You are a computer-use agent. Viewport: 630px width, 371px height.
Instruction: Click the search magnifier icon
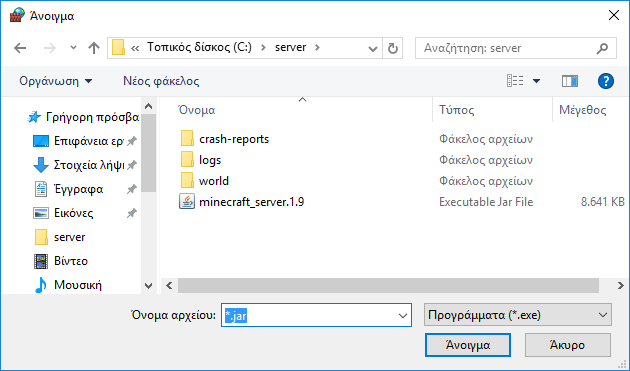point(602,48)
